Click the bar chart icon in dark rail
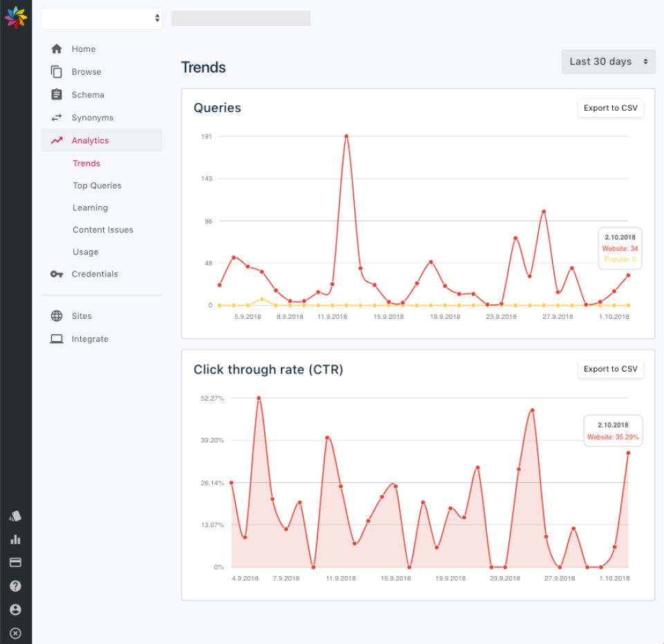This screenshot has width=664, height=644. [16, 540]
